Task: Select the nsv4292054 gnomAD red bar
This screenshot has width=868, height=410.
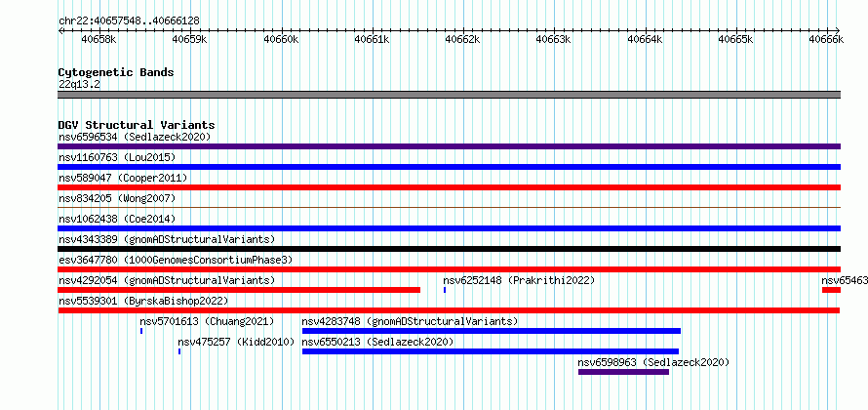Action: 239,290
